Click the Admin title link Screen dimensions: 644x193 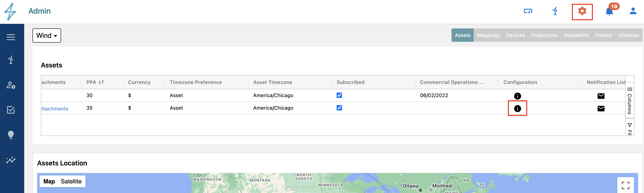39,11
